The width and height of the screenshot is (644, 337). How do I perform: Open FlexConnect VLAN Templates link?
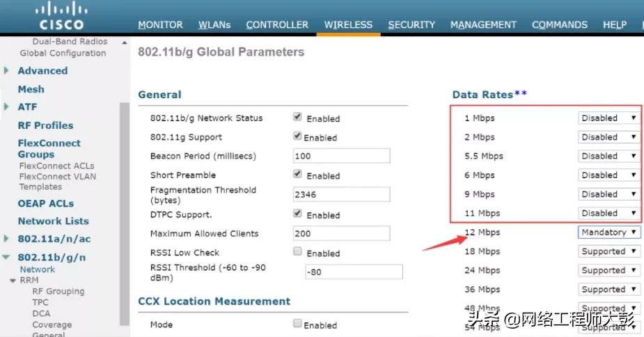[58, 181]
